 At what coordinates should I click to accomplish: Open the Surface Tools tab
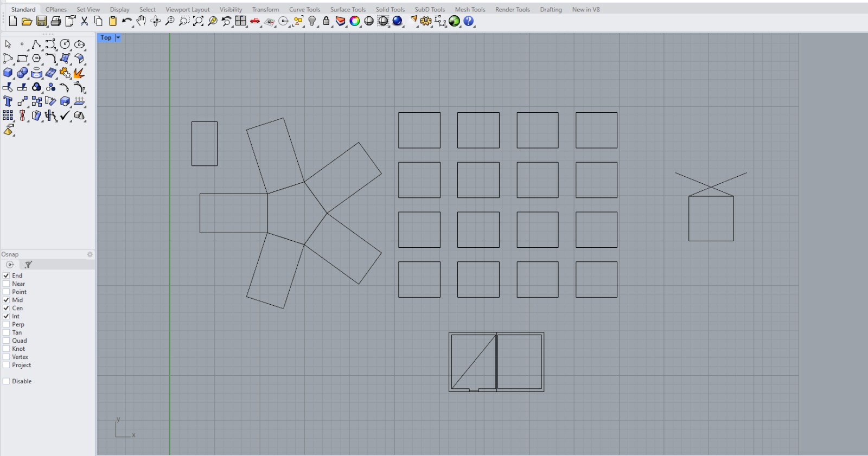tap(348, 9)
